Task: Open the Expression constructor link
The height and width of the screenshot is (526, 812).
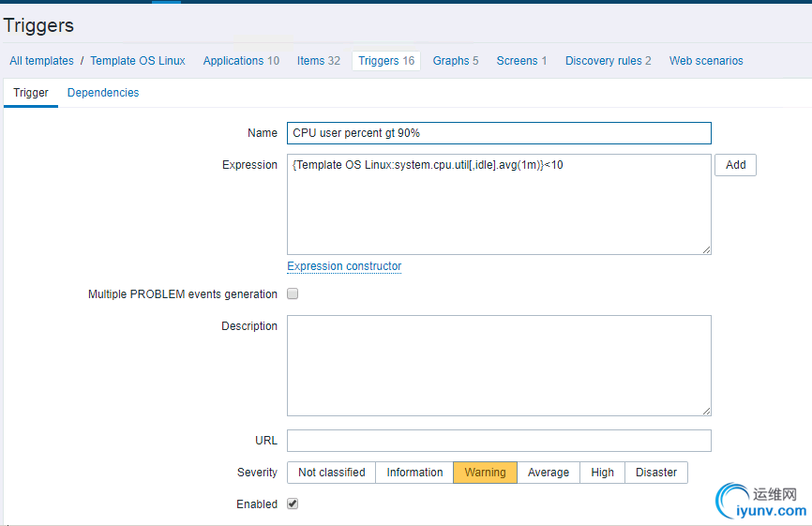Action: [x=344, y=266]
